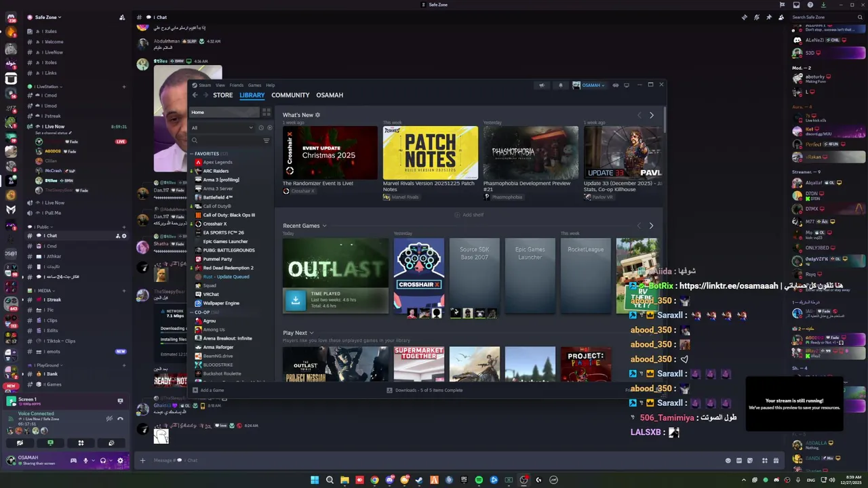This screenshot has height=488, width=868.
Task: Toggle Discord member list visibility
Action: click(781, 17)
